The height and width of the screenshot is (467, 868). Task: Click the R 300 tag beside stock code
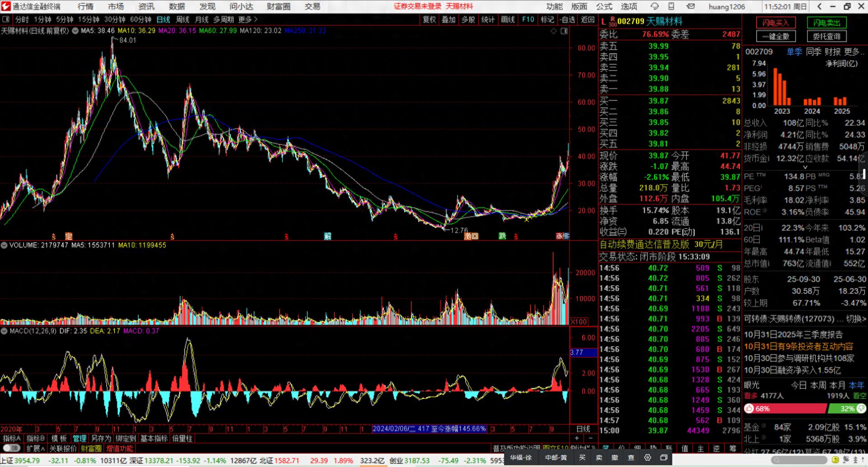click(613, 21)
